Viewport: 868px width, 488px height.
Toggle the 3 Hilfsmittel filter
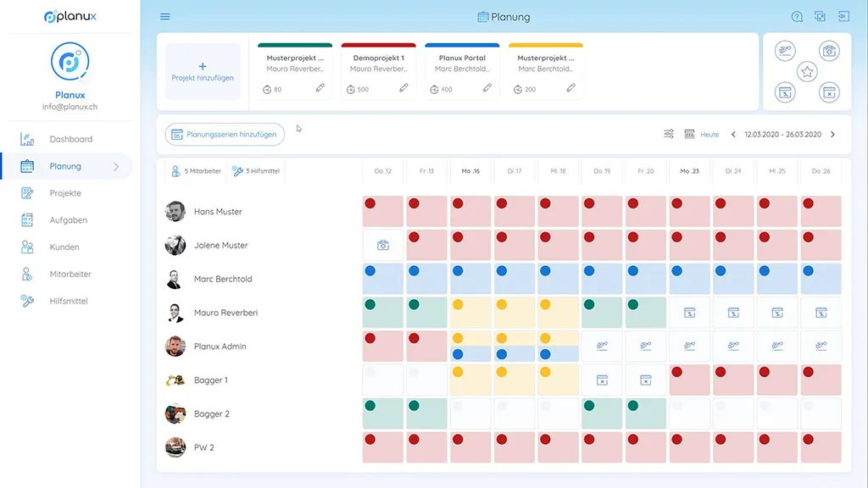[255, 171]
